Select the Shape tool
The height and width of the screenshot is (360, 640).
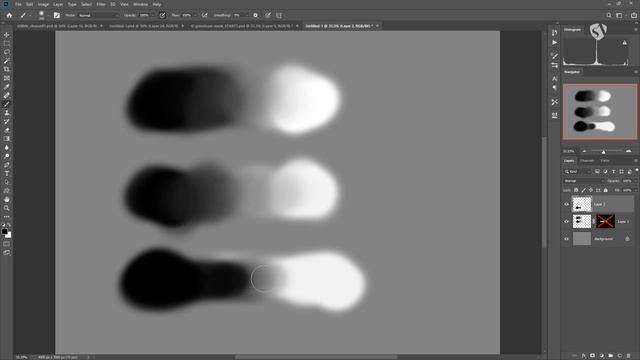click(x=7, y=191)
